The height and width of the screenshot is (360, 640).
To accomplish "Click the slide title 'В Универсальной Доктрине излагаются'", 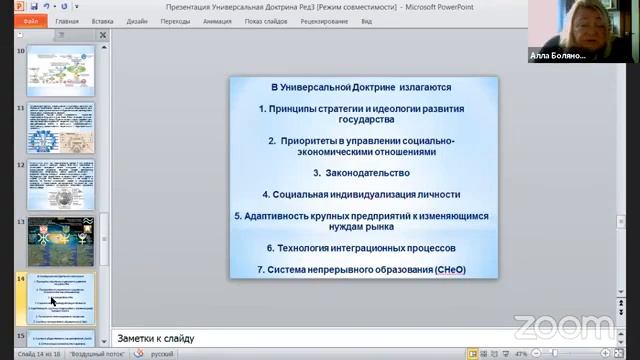I will point(361,87).
